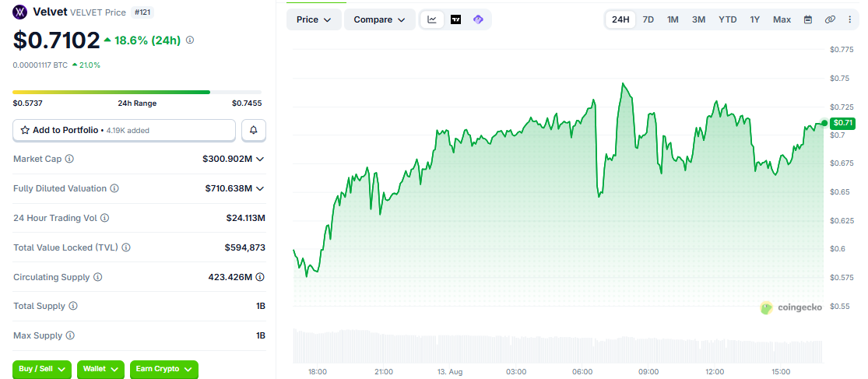
Task: Open the Earn Crypto dropdown
Action: 163,369
